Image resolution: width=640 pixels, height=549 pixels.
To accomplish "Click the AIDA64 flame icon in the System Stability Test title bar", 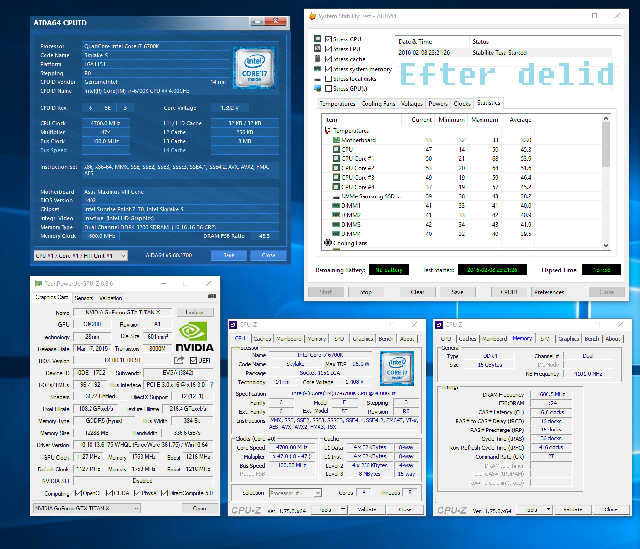I will coord(313,16).
